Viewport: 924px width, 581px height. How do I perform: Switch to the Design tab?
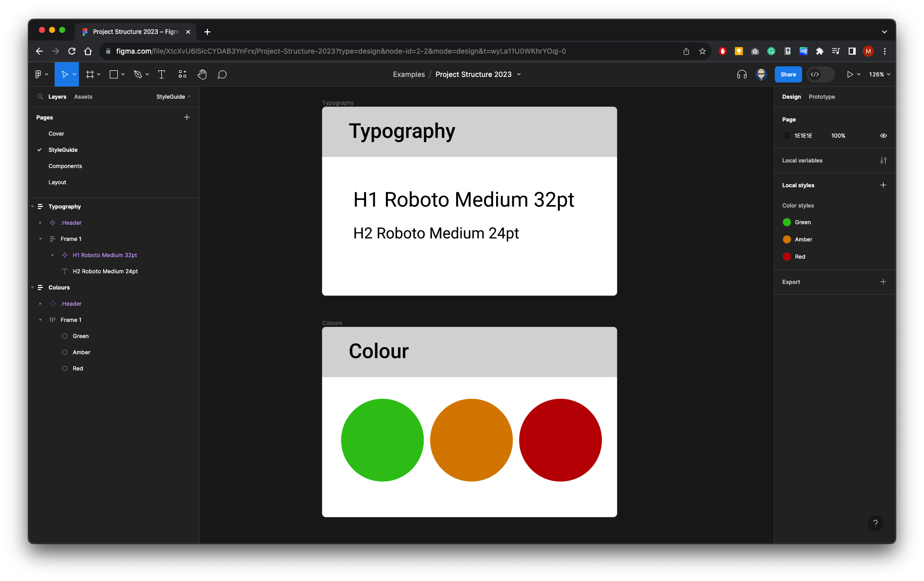[x=791, y=97]
